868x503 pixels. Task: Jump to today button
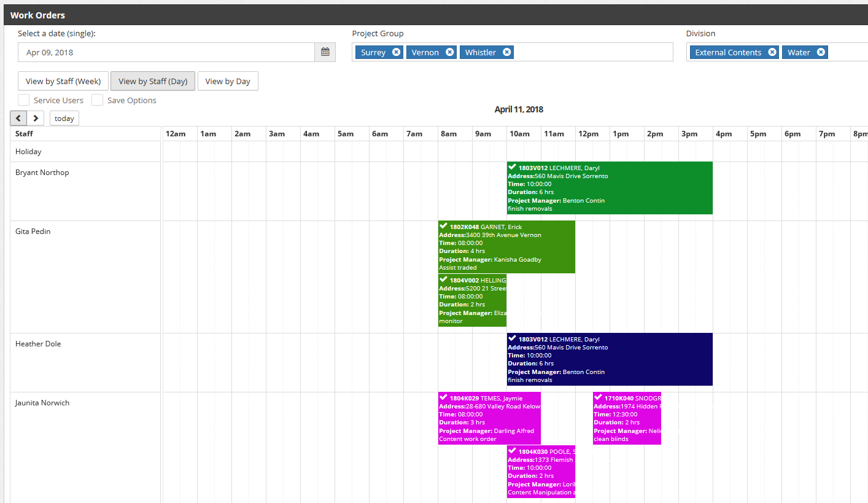point(64,119)
